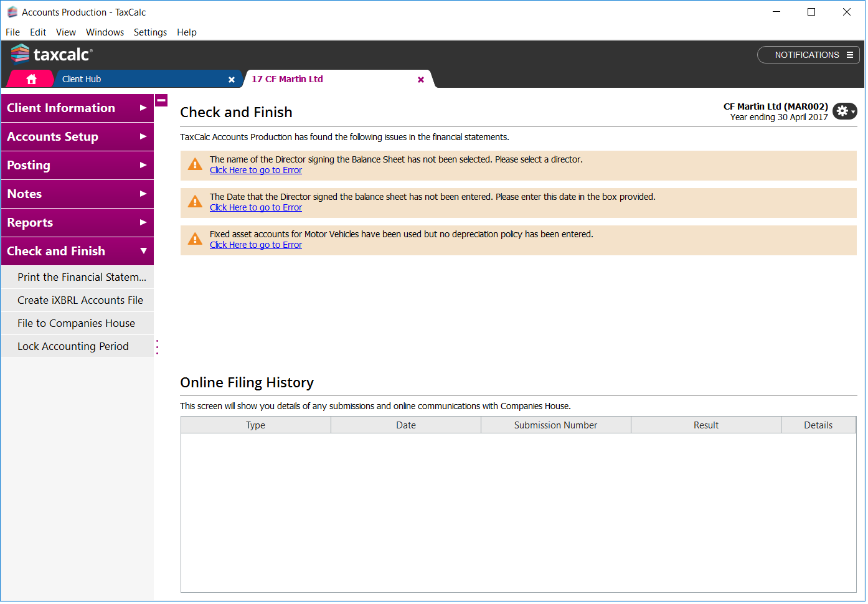Click warning icon for director name issue
The height and width of the screenshot is (604, 868).
click(195, 164)
